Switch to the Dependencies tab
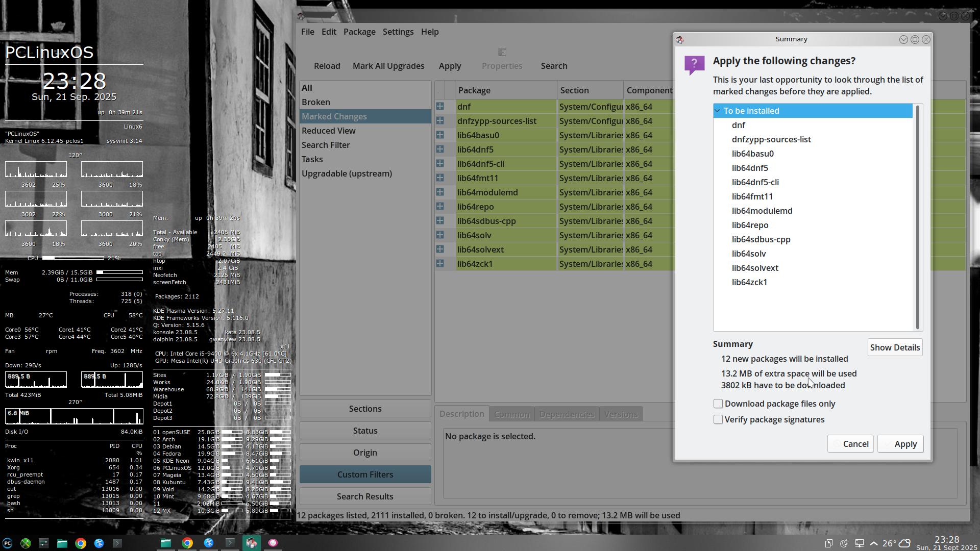This screenshot has width=980, height=551. pos(567,414)
